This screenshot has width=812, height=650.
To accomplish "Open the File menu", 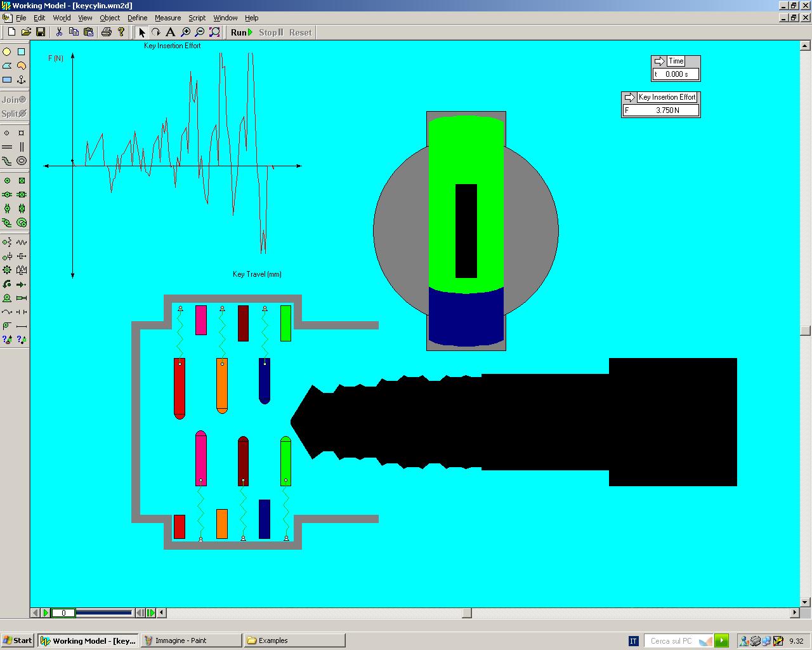I will (x=21, y=18).
